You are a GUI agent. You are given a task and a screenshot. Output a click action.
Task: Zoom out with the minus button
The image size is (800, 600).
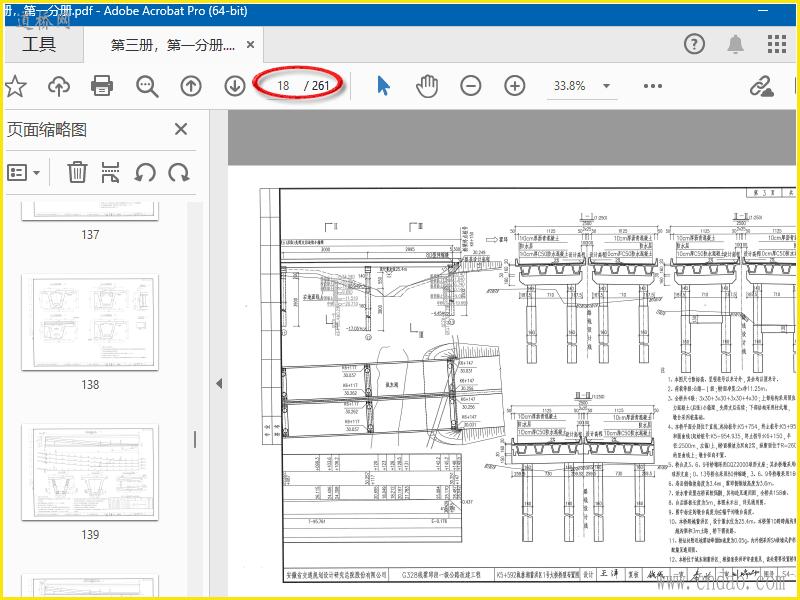(x=471, y=86)
